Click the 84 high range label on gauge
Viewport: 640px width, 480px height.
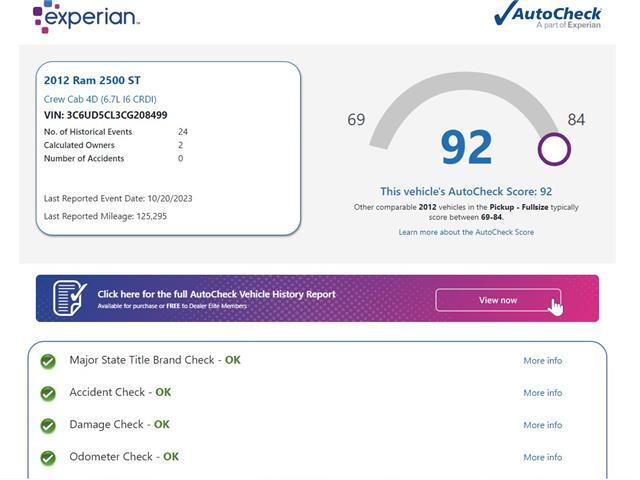pos(576,120)
